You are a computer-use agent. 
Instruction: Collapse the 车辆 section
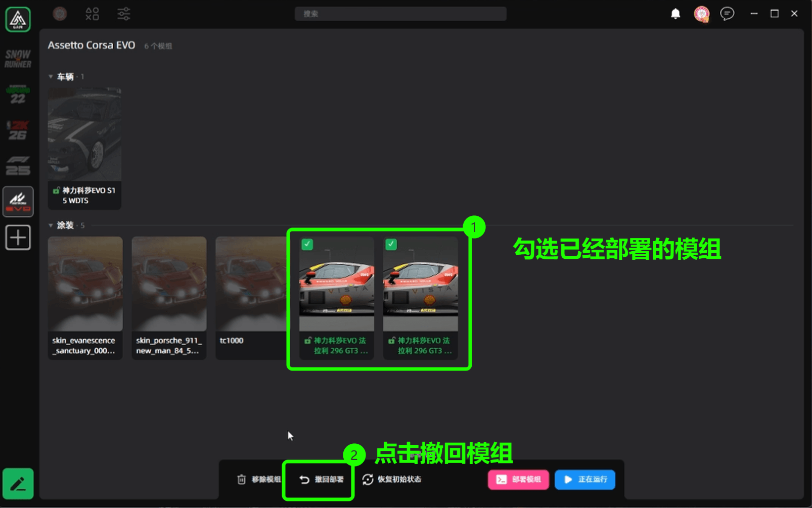click(x=51, y=77)
